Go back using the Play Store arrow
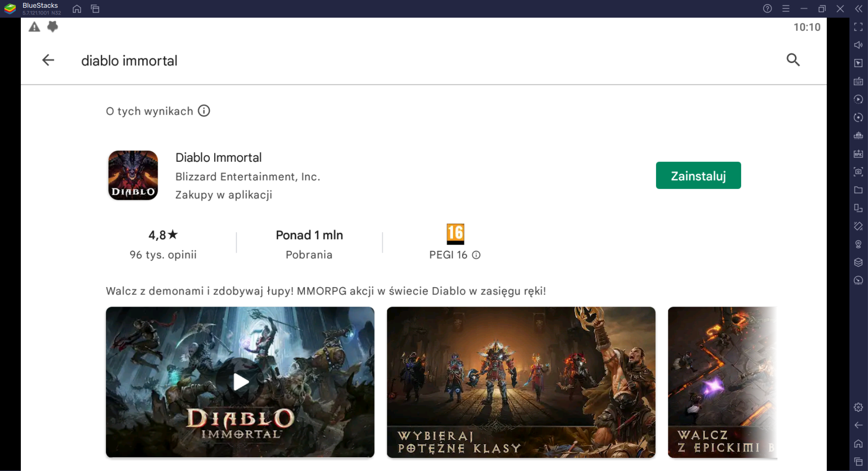Viewport: 868px width, 471px height. [48, 60]
